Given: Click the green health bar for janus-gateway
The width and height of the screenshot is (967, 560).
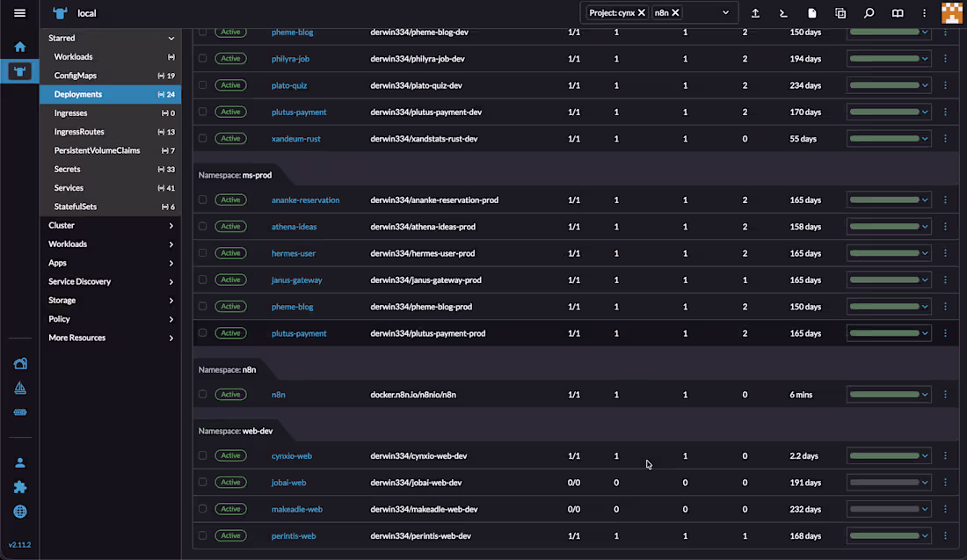Looking at the screenshot, I should (x=883, y=280).
